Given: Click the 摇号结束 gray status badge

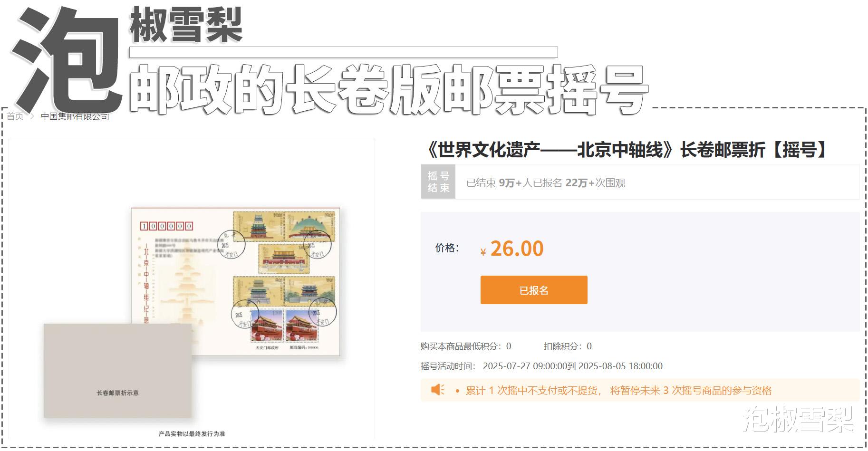Looking at the screenshot, I should coord(438,182).
